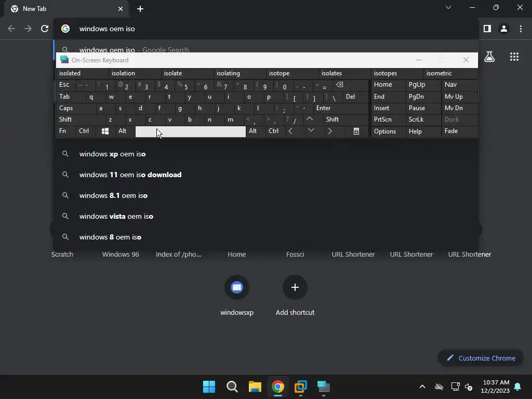Viewport: 532px width, 399px height.
Task: Toggle the left Ctrl key on keyboard
Action: coord(86,131)
